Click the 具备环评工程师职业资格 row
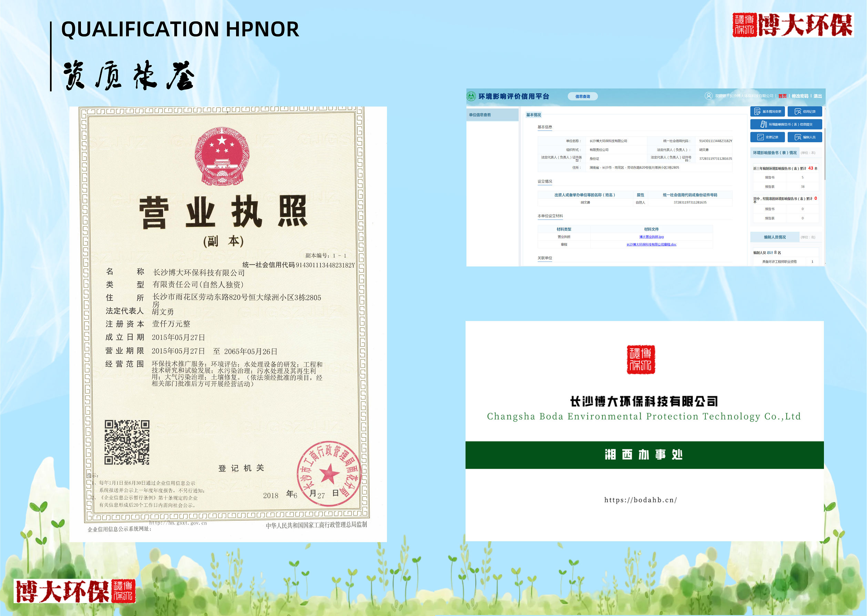 pyautogui.click(x=786, y=262)
